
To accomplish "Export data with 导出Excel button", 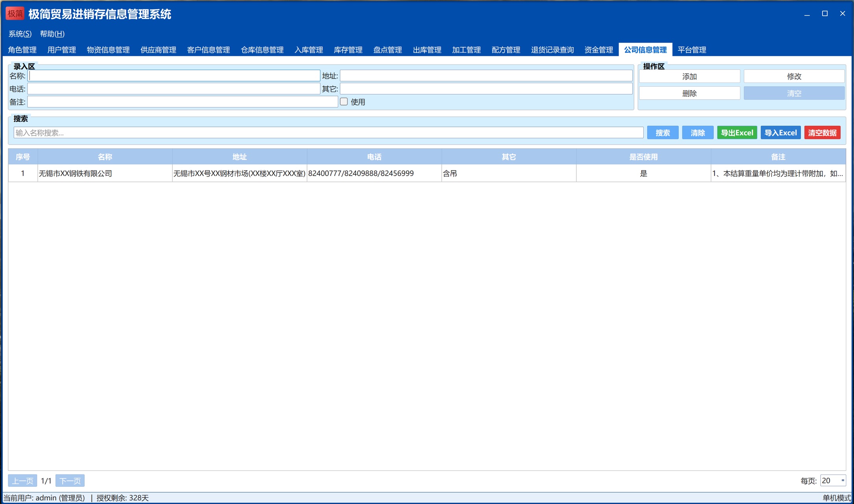I will 737,133.
